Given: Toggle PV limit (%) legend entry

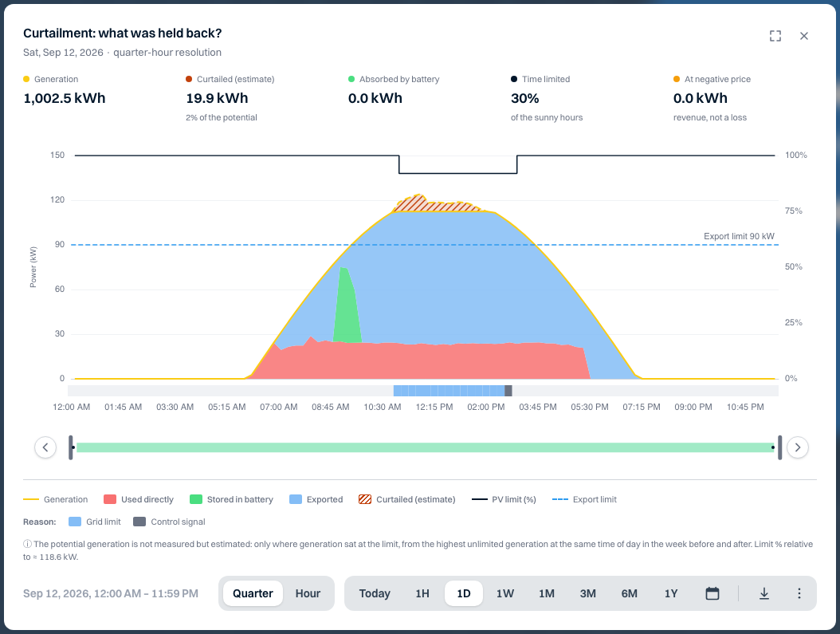Looking at the screenshot, I should 504,499.
